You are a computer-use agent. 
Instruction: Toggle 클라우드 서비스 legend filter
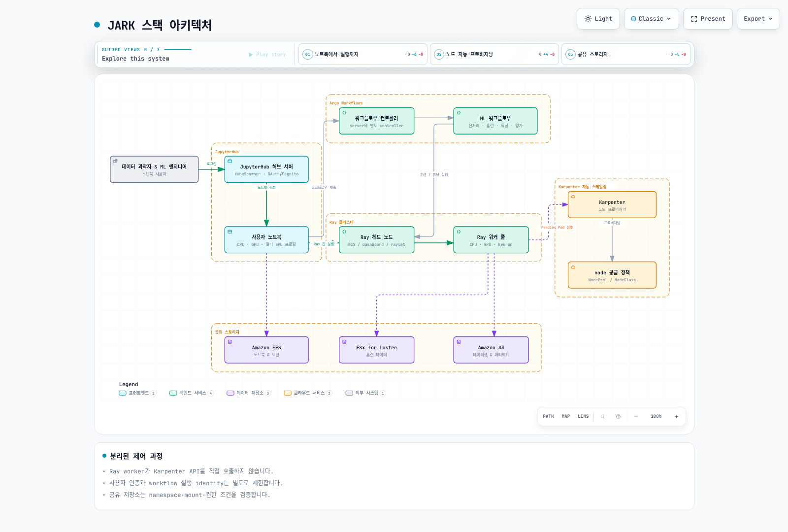(x=308, y=393)
